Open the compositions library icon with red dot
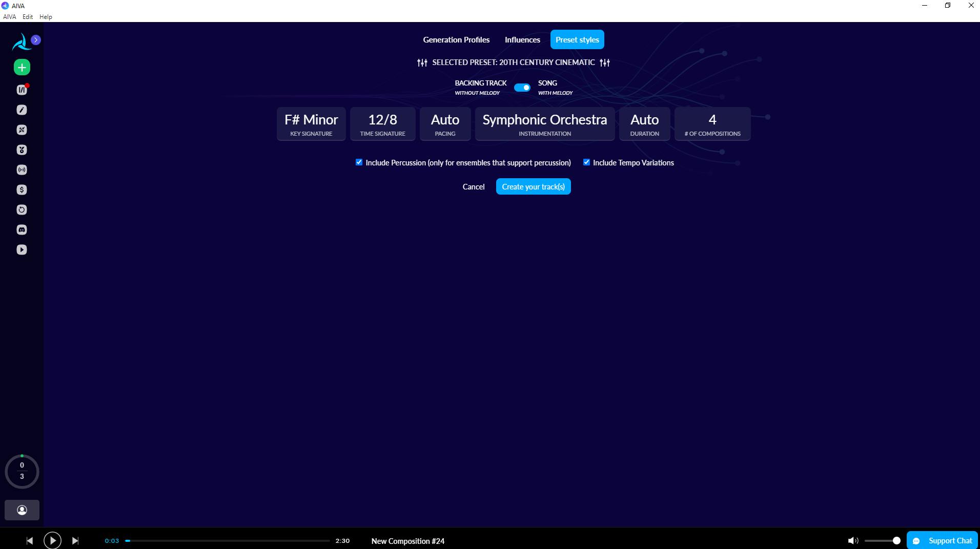Viewport: 980px width, 549px height. pyautogui.click(x=22, y=90)
